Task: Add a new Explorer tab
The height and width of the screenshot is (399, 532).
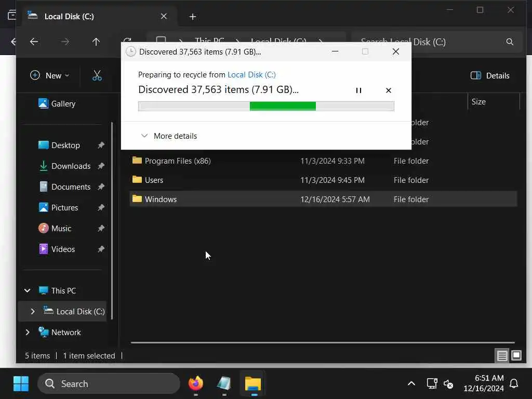Action: 192,17
